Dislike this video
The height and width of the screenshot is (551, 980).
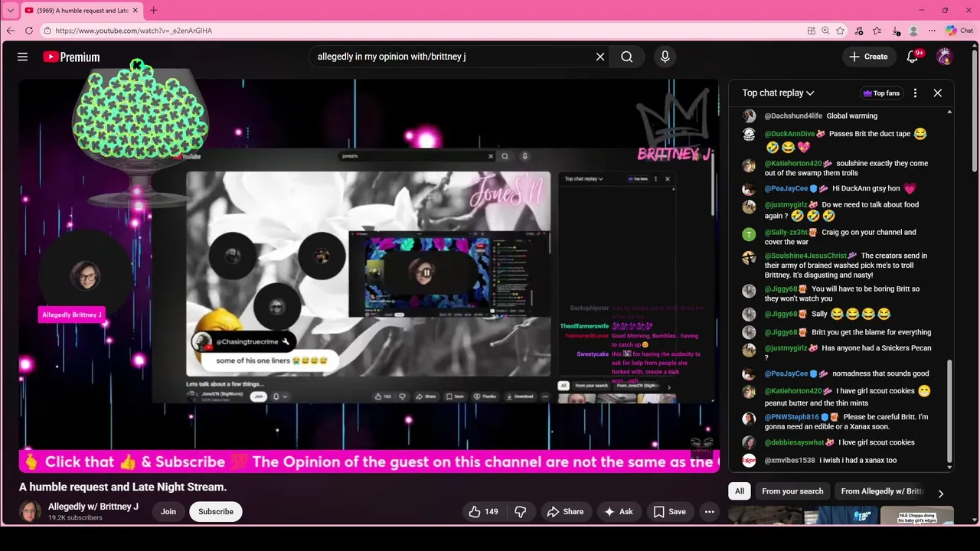[521, 512]
